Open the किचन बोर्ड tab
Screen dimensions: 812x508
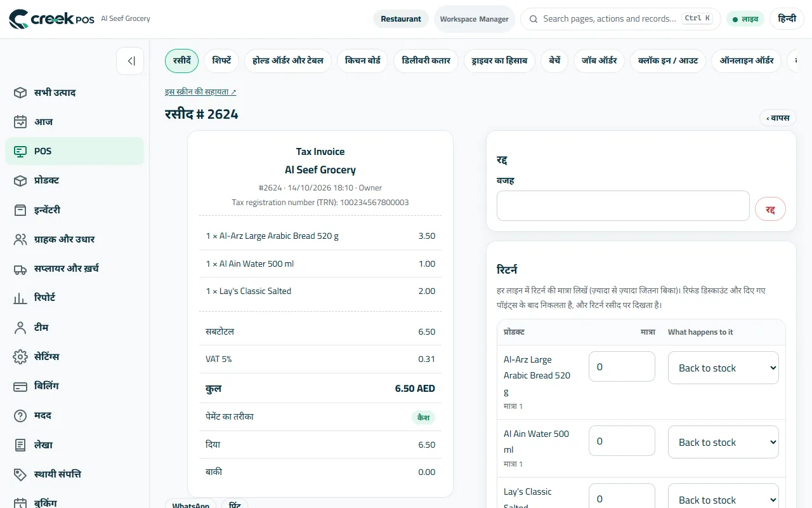(363, 61)
